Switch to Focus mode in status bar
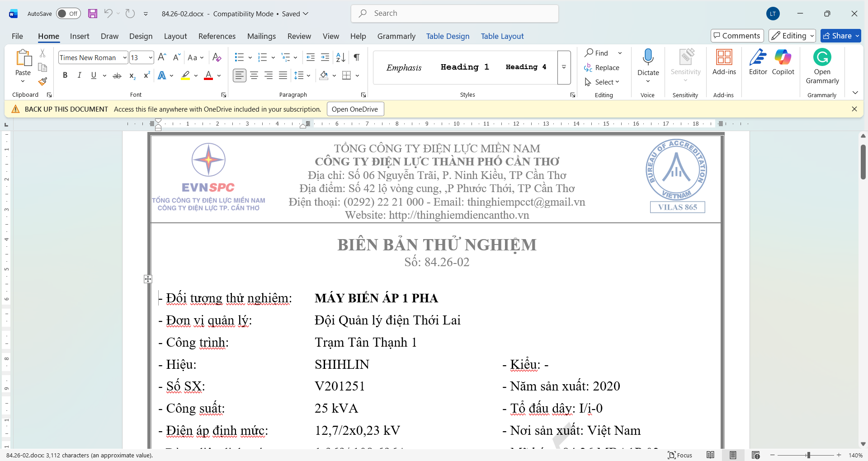The height and width of the screenshot is (461, 868). coord(680,455)
